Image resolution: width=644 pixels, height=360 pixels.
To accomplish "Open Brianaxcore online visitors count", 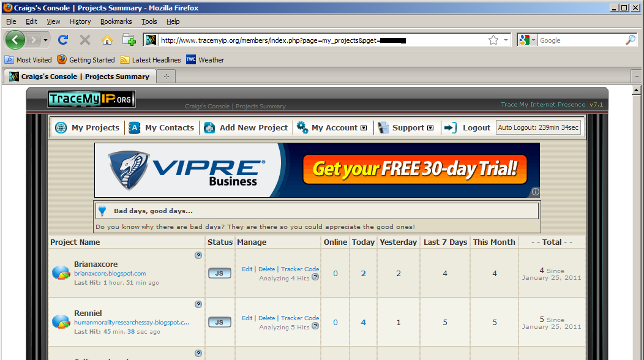I will click(335, 274).
